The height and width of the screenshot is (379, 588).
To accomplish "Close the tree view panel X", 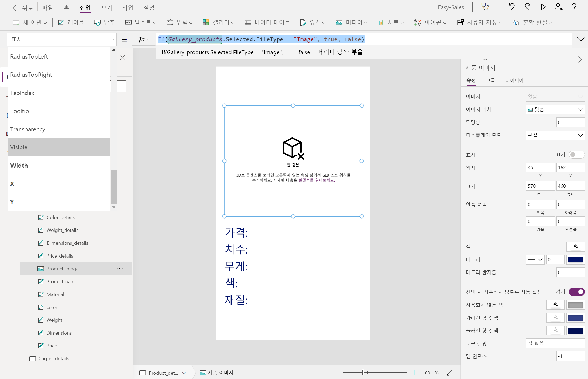I will pyautogui.click(x=123, y=58).
